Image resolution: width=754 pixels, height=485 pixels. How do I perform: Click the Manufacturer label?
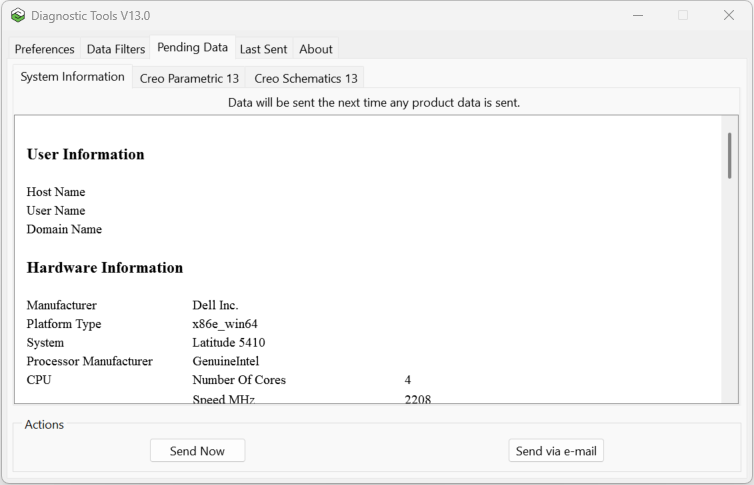[x=62, y=305]
